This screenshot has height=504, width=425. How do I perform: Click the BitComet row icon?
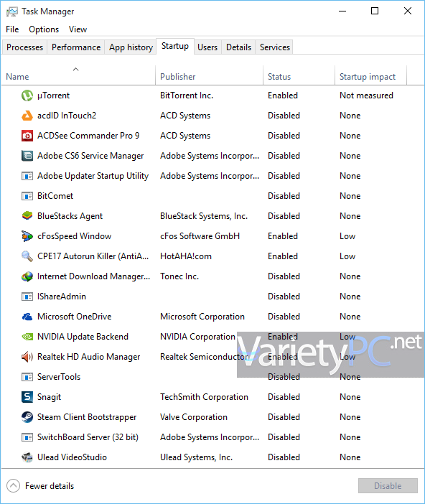[27, 196]
